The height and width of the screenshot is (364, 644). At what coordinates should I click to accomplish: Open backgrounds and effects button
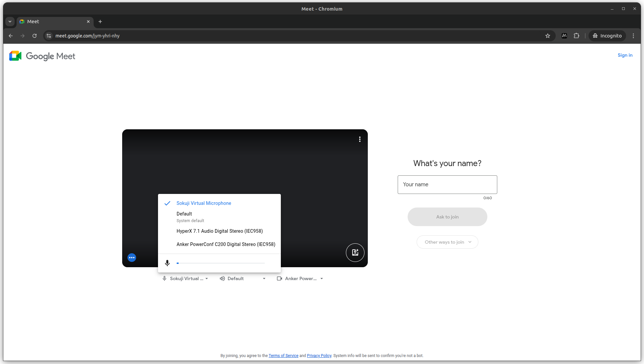pyautogui.click(x=355, y=253)
